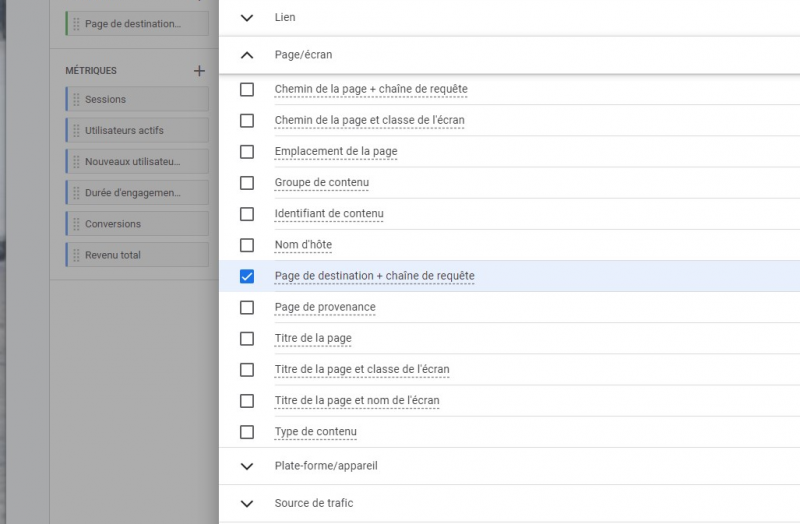Click the Emplacement de la page label
Image resolution: width=800 pixels, height=524 pixels.
coord(336,152)
